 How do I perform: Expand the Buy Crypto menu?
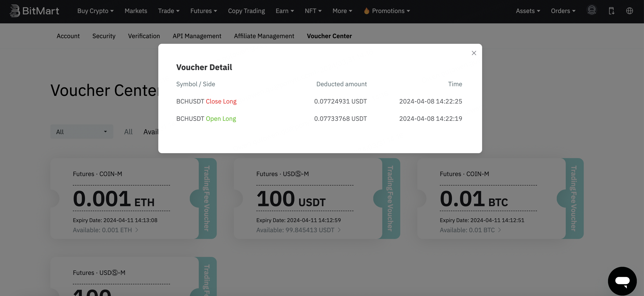pyautogui.click(x=96, y=11)
